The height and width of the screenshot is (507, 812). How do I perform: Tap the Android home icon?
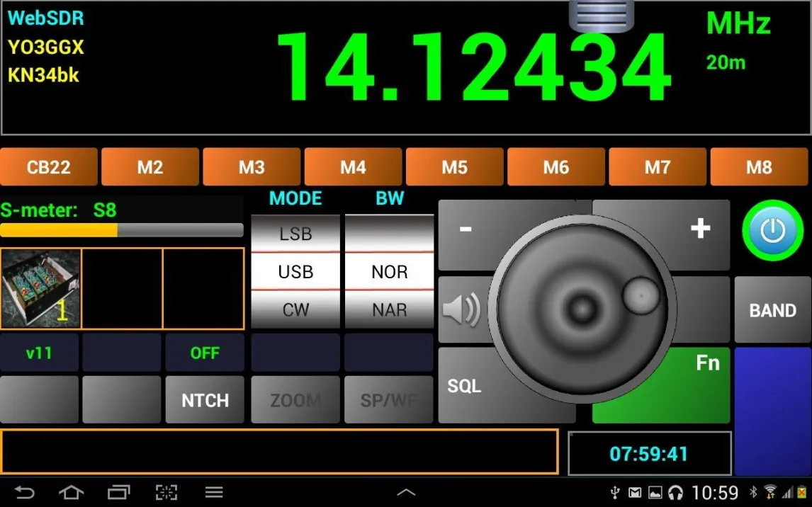[71, 492]
